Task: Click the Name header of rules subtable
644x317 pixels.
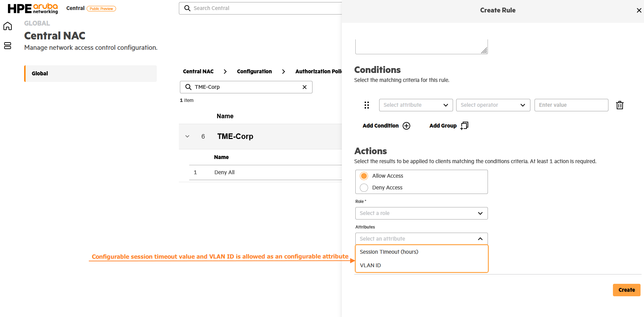Action: click(x=221, y=157)
